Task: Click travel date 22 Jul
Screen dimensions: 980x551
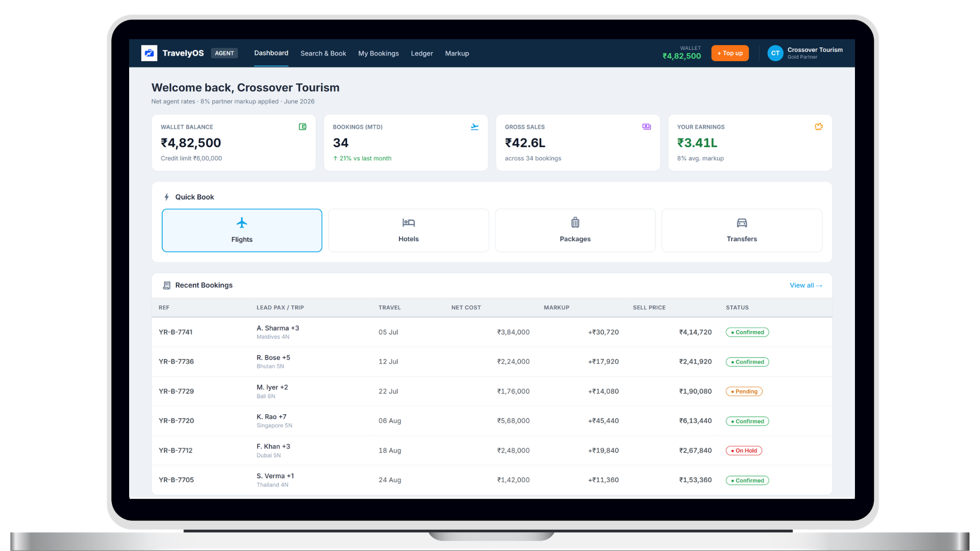Action: pyautogui.click(x=388, y=391)
